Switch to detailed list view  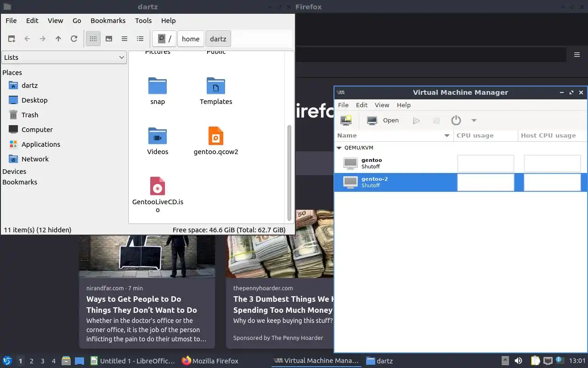[x=140, y=39]
